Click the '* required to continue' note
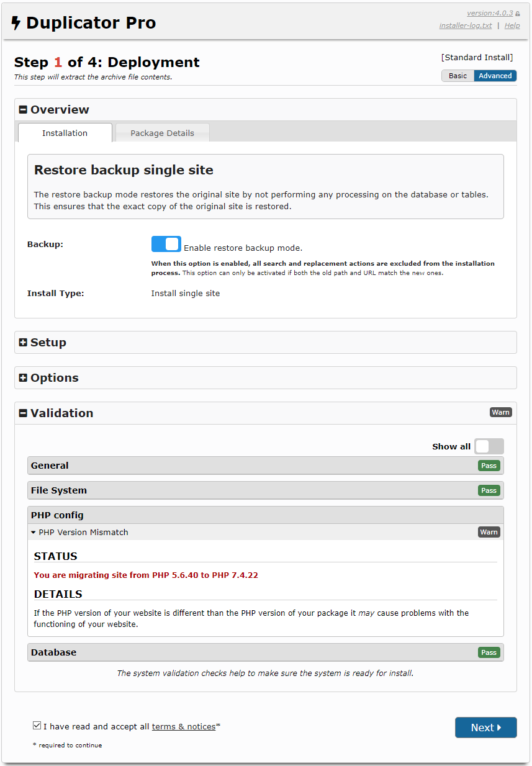 tap(67, 745)
